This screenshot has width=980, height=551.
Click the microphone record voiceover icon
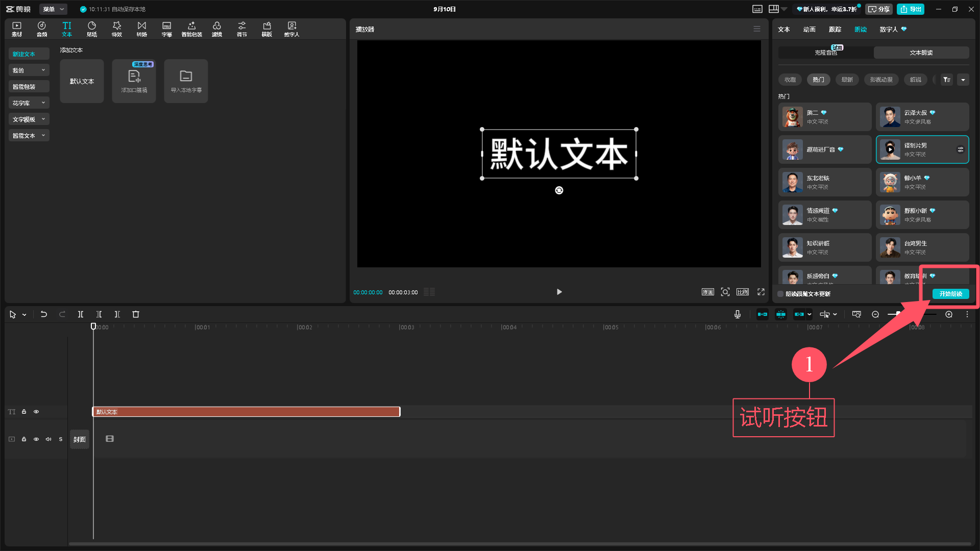pos(737,314)
